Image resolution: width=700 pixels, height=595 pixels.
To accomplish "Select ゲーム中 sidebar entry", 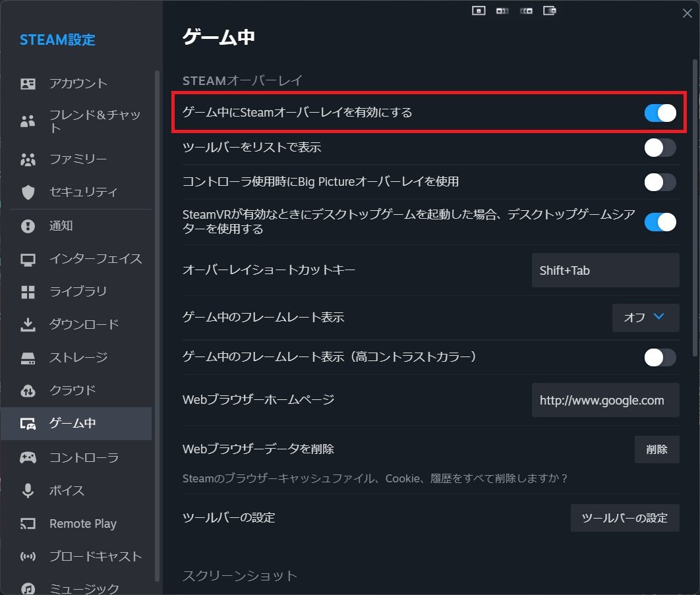I will [76, 424].
